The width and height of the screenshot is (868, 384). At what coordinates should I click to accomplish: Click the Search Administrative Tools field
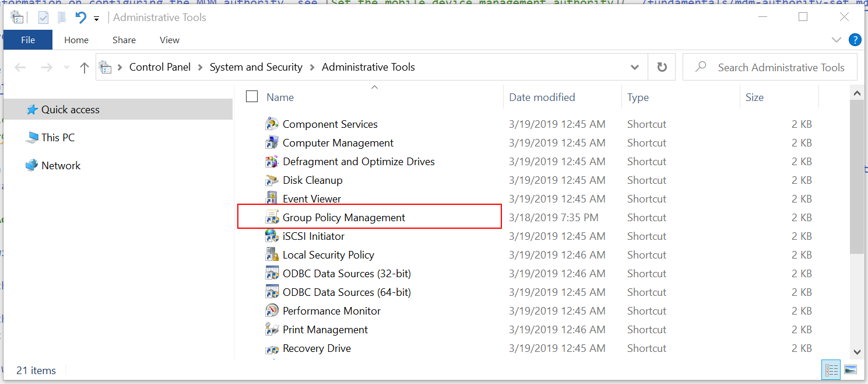(770, 67)
